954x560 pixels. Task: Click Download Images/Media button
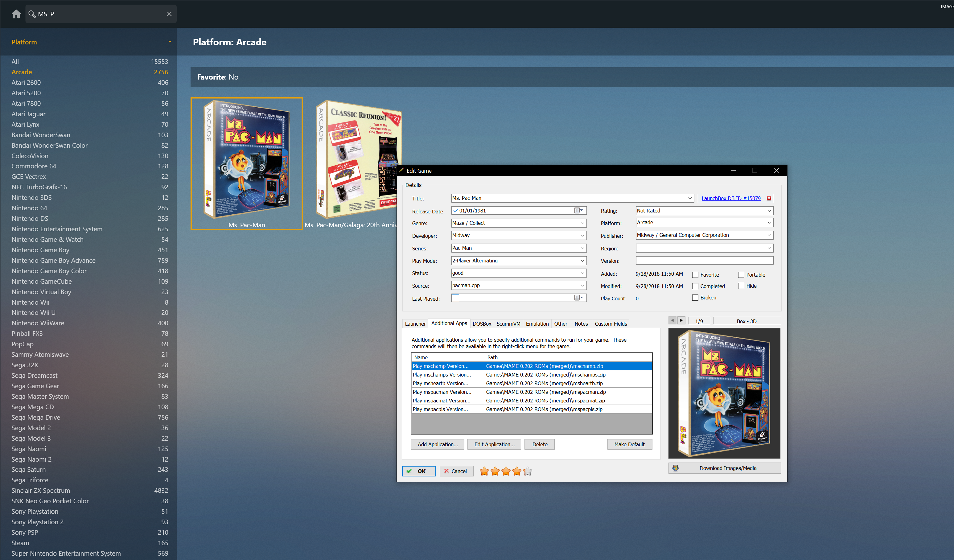coord(724,468)
